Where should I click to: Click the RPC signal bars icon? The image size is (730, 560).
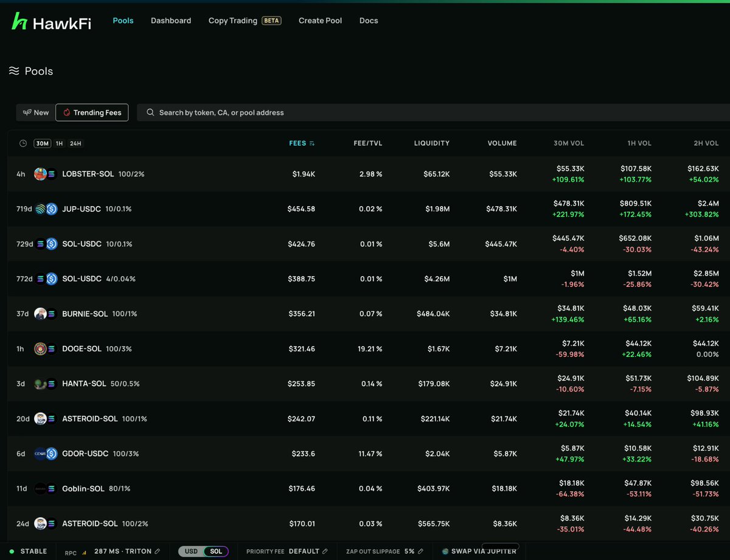pyautogui.click(x=84, y=551)
